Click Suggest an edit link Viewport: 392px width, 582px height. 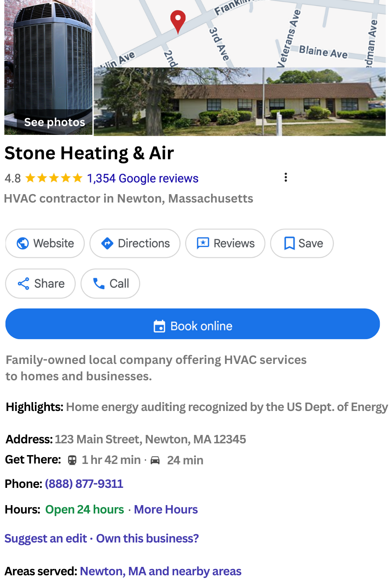46,538
